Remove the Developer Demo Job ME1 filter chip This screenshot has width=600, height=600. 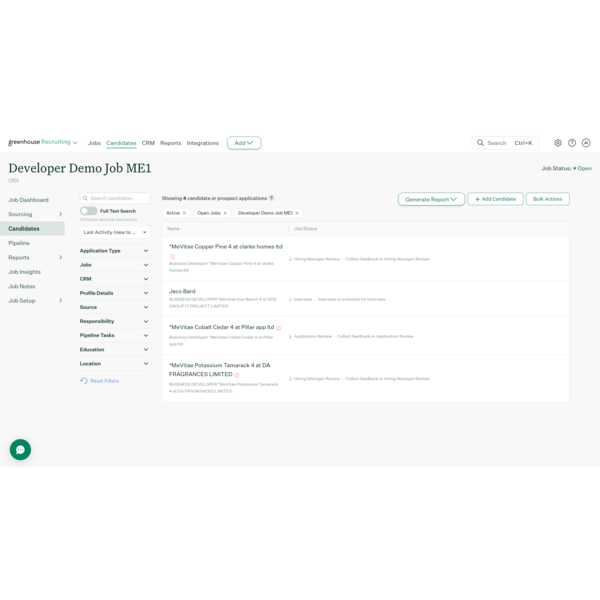tap(297, 213)
